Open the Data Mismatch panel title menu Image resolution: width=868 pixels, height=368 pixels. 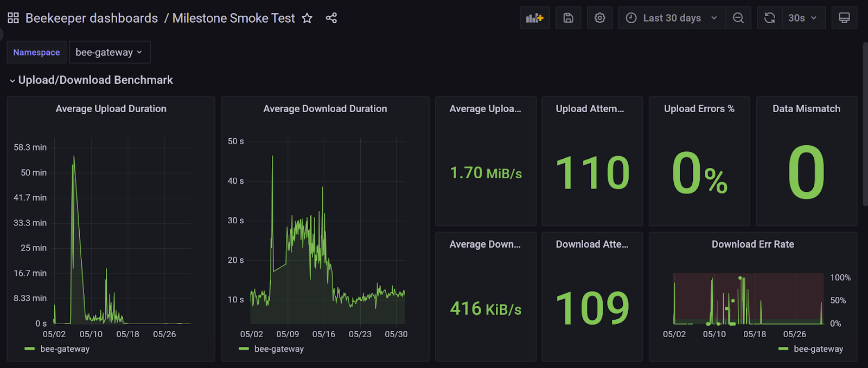coord(806,109)
